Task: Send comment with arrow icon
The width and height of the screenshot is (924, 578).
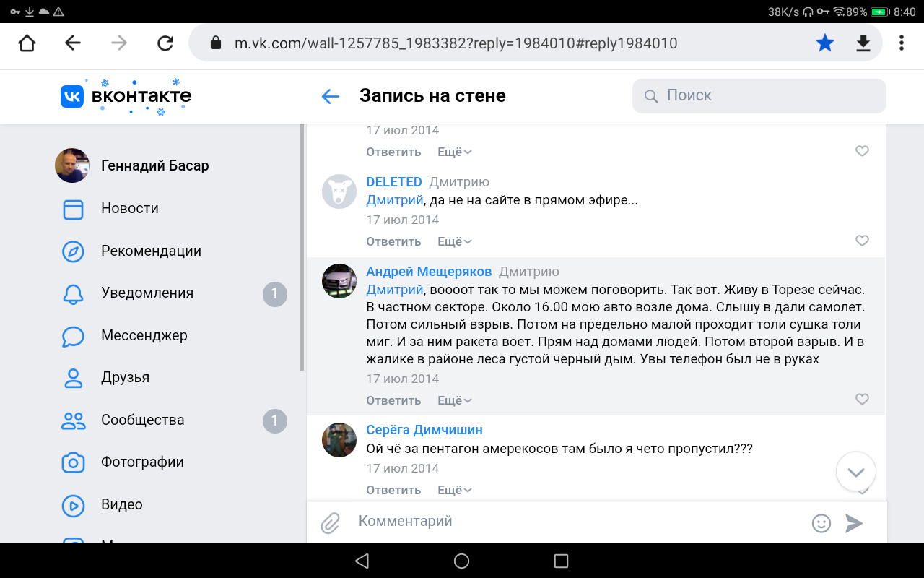Action: click(x=854, y=523)
